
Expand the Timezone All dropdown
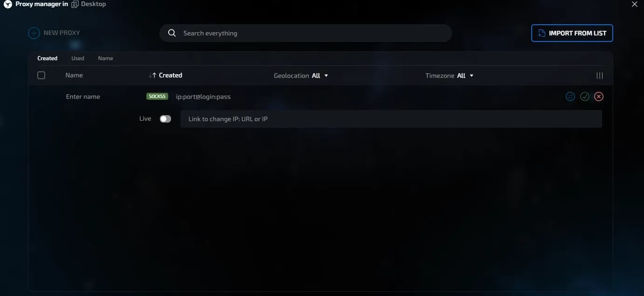click(450, 76)
